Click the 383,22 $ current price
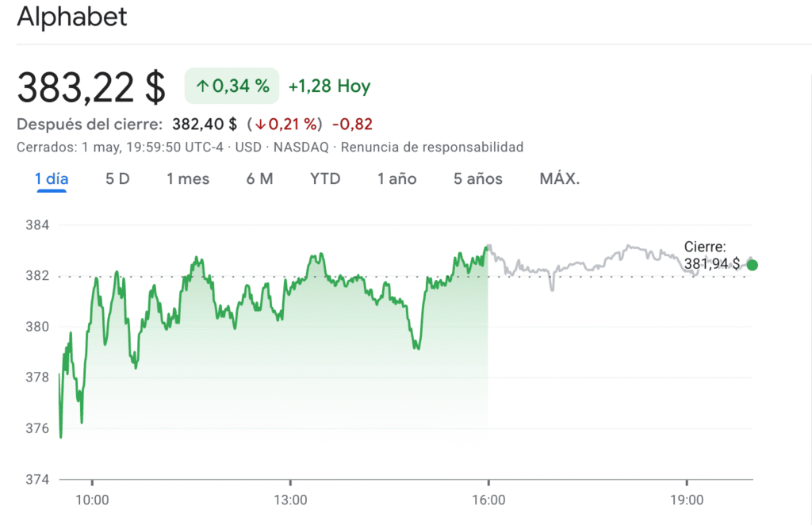Viewport: 812px width, 525px height. (x=91, y=87)
